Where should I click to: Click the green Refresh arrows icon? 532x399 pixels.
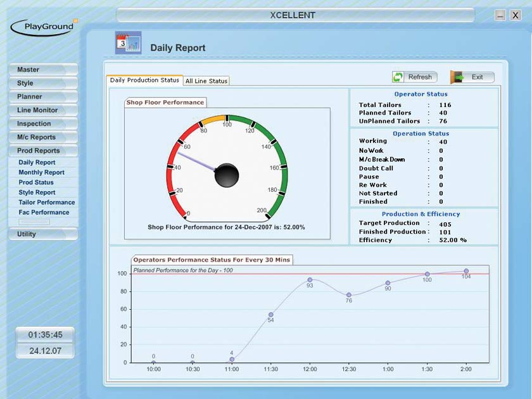[398, 77]
